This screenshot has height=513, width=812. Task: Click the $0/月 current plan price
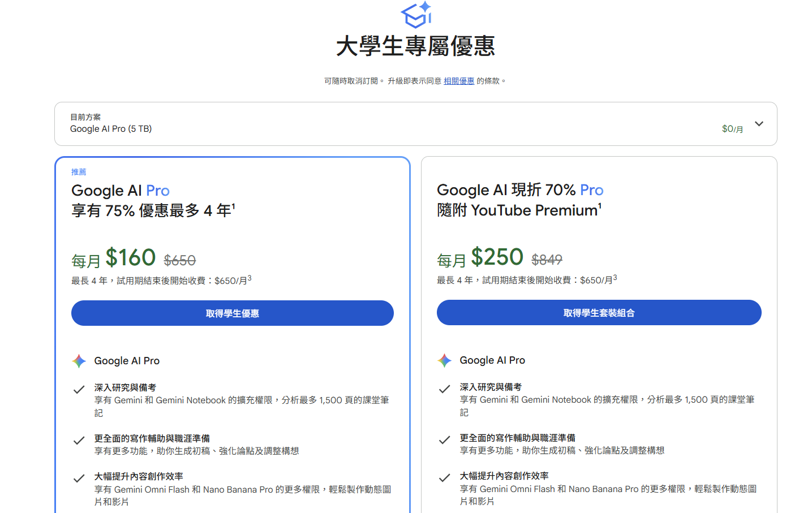[732, 129]
